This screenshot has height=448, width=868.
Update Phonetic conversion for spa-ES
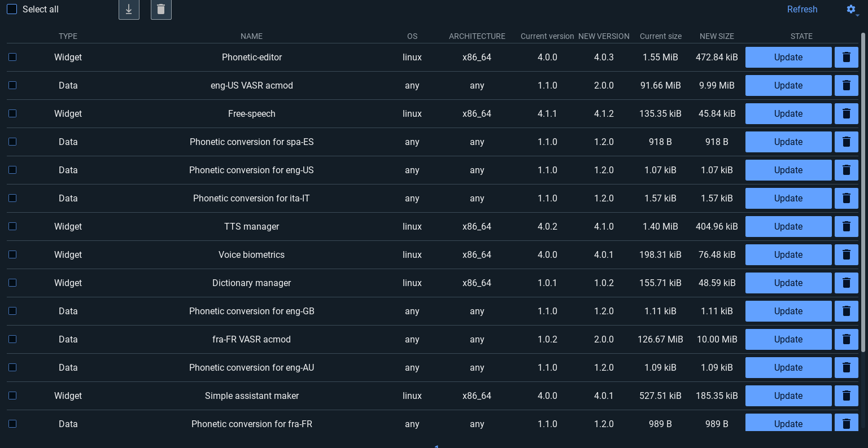point(788,142)
